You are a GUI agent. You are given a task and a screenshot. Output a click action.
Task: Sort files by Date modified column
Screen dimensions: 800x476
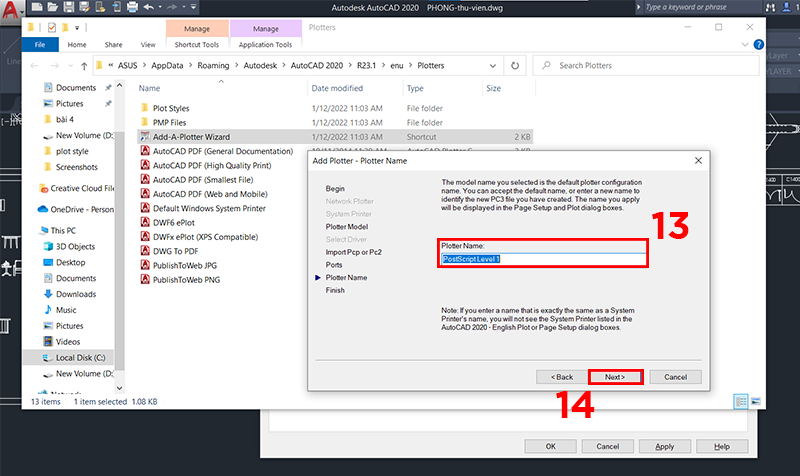[337, 88]
